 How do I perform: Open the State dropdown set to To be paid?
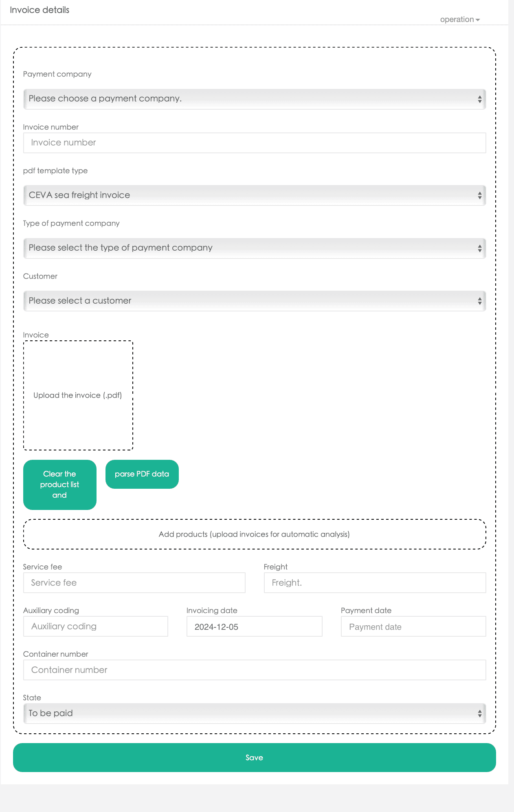(254, 713)
